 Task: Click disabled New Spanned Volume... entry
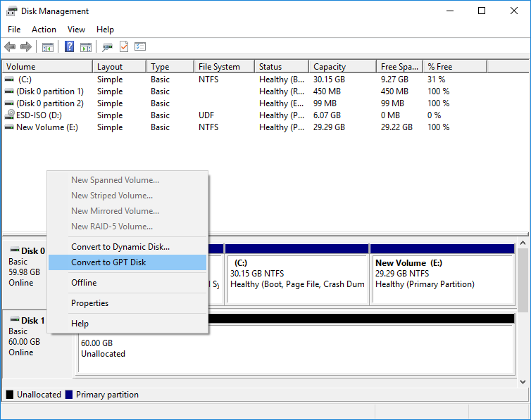[127, 180]
